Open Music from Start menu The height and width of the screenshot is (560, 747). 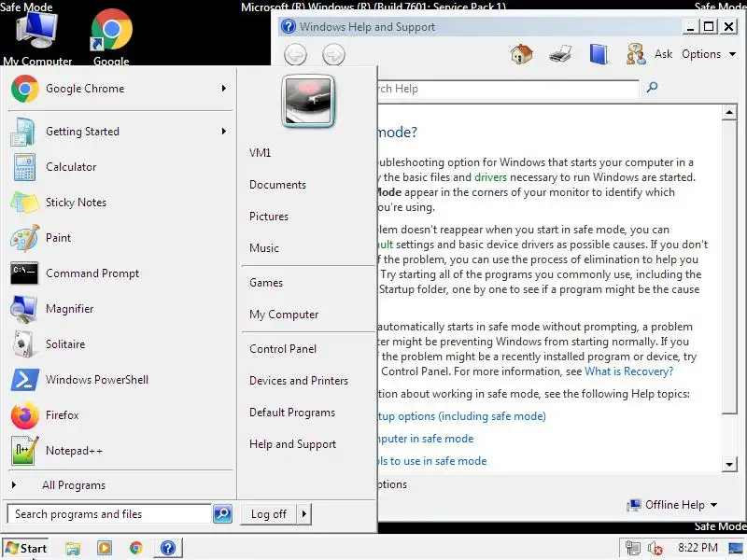click(x=264, y=248)
